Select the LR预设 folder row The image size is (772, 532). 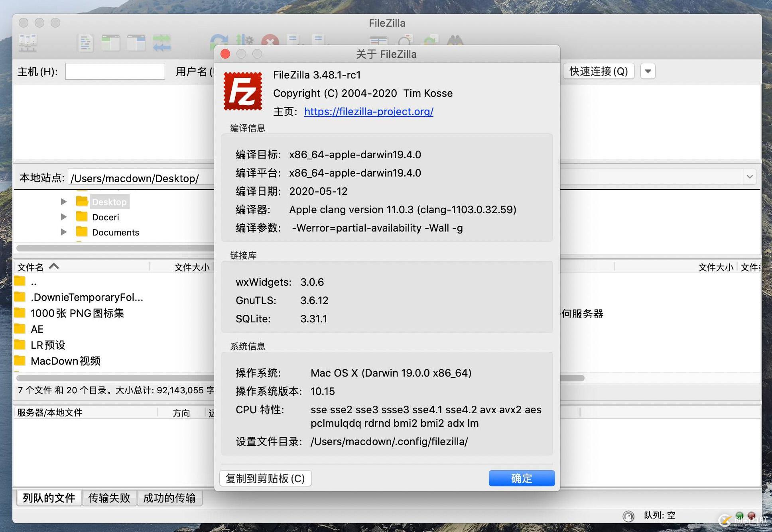point(114,345)
